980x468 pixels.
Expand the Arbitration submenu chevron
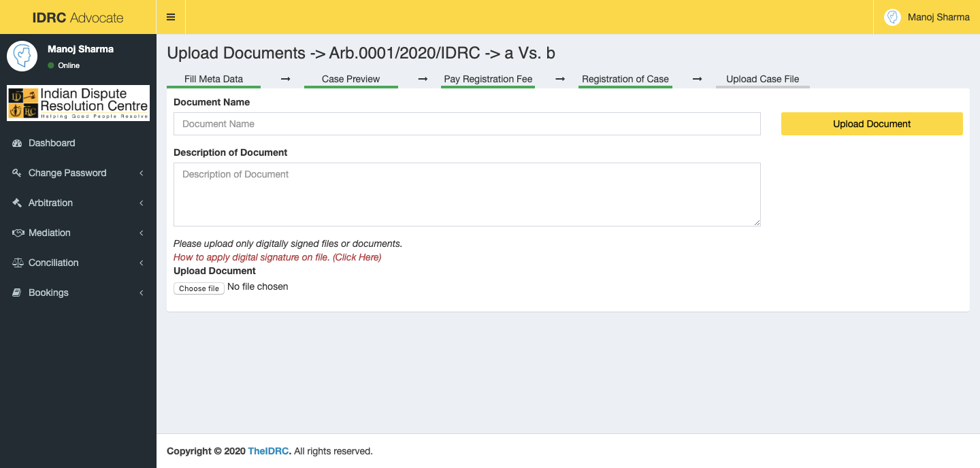[142, 203]
